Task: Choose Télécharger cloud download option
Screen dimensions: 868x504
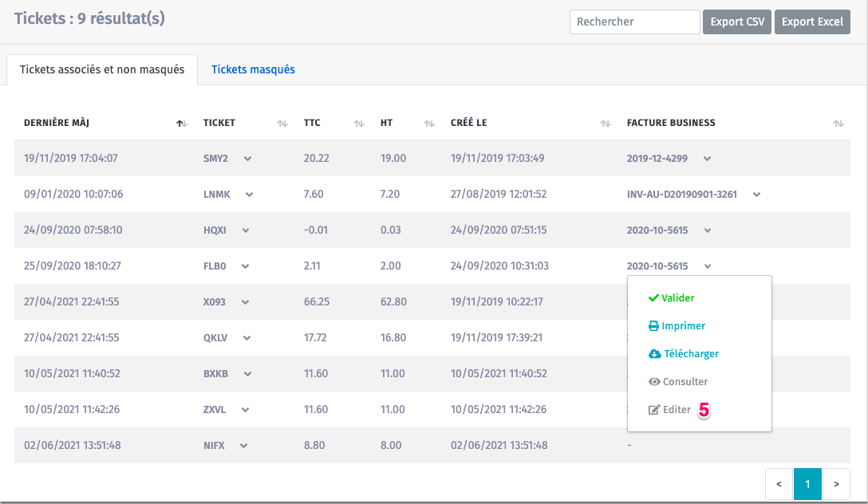Action: click(x=684, y=354)
